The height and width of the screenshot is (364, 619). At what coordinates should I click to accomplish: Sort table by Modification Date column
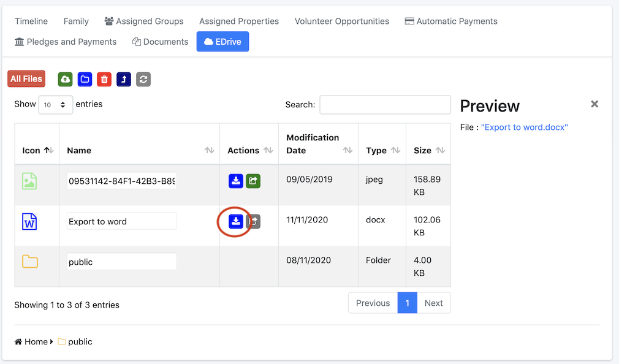point(318,144)
